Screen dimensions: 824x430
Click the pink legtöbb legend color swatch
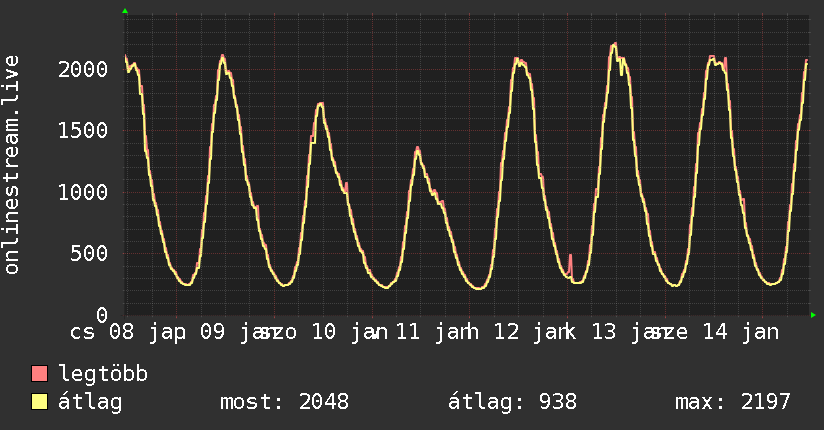(39, 373)
